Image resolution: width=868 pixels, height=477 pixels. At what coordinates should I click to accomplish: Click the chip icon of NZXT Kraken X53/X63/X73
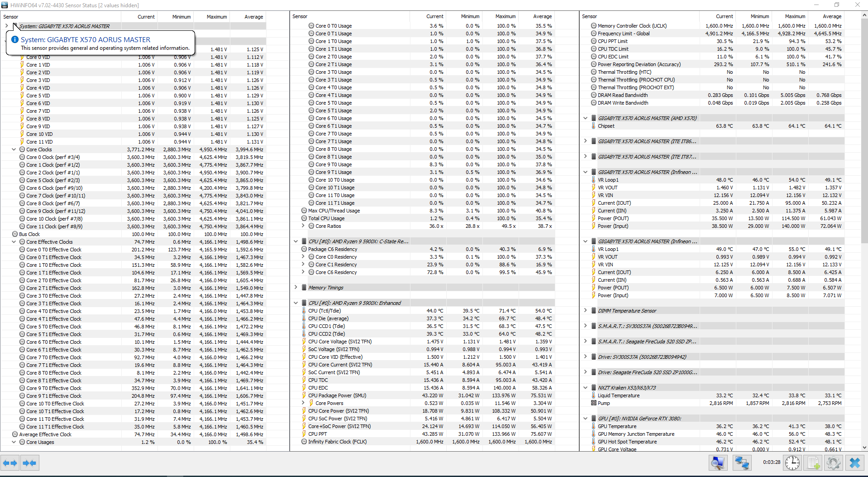pos(594,388)
